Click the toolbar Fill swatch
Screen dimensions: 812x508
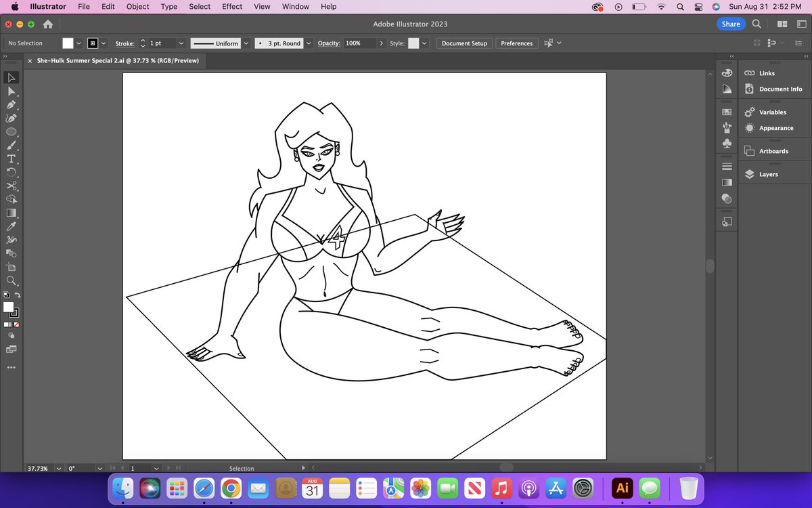pyautogui.click(x=8, y=308)
